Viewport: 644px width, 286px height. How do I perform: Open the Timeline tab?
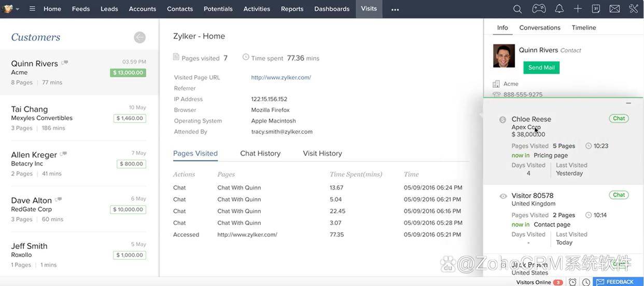point(584,28)
